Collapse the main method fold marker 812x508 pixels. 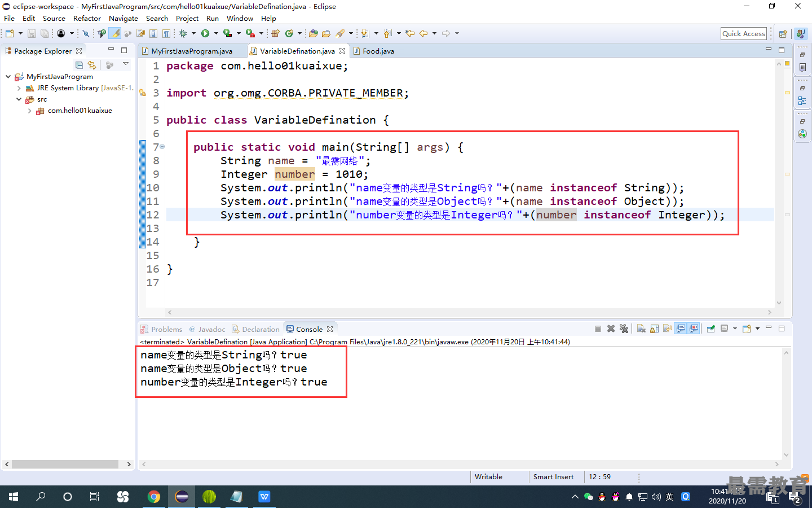(x=162, y=147)
